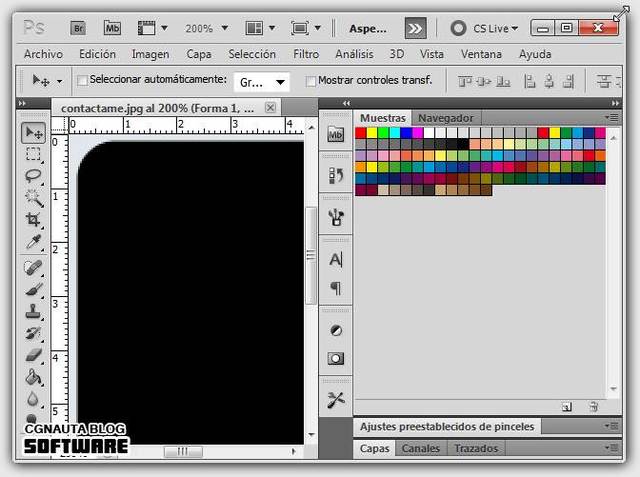The width and height of the screenshot is (640, 477).
Task: Pick the pure yellow swatch in first row
Action: (372, 133)
